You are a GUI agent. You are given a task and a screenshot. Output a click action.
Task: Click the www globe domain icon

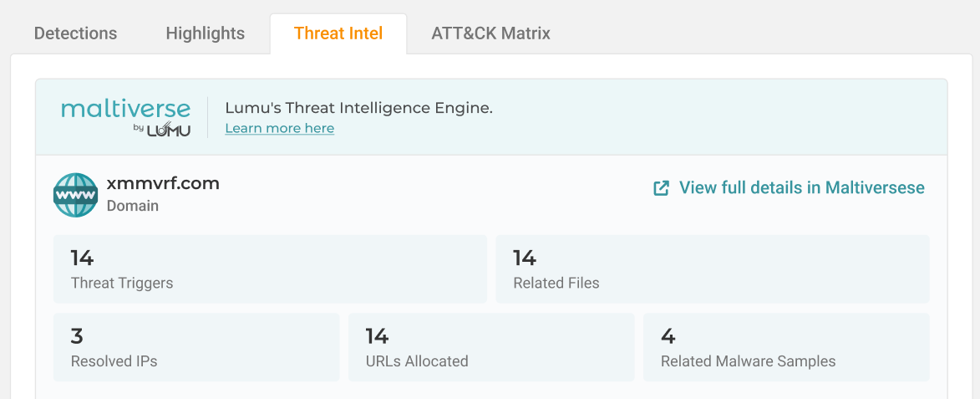click(x=75, y=195)
